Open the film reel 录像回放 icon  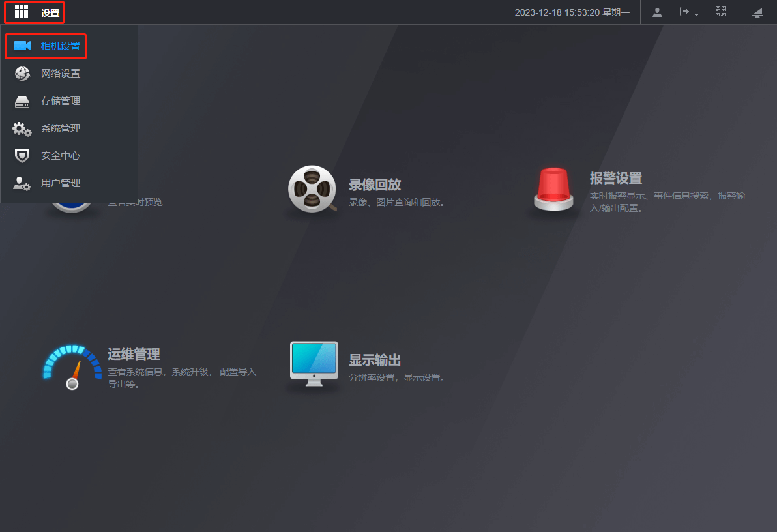pos(312,189)
